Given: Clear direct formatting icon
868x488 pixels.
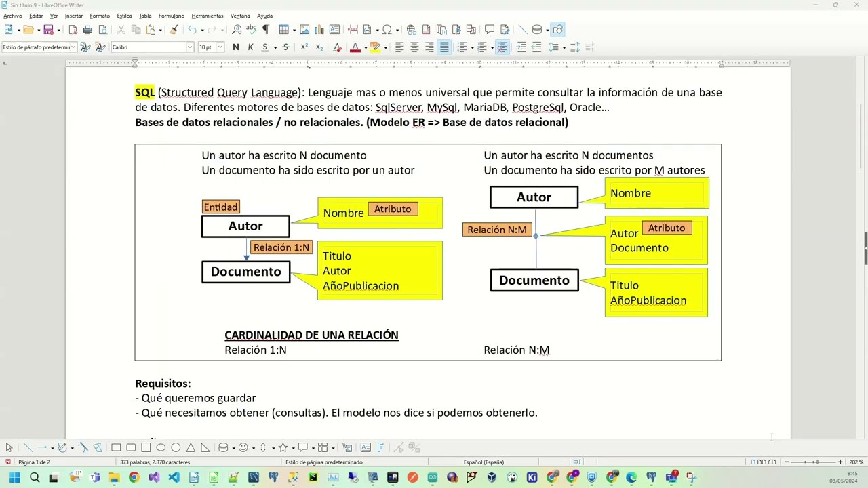Looking at the screenshot, I should [x=338, y=47].
